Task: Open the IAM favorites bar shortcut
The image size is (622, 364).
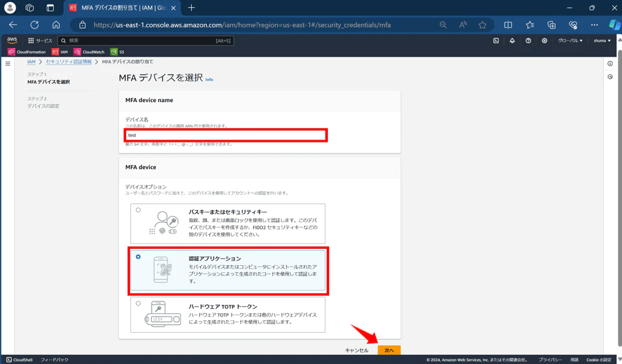Action: point(60,52)
